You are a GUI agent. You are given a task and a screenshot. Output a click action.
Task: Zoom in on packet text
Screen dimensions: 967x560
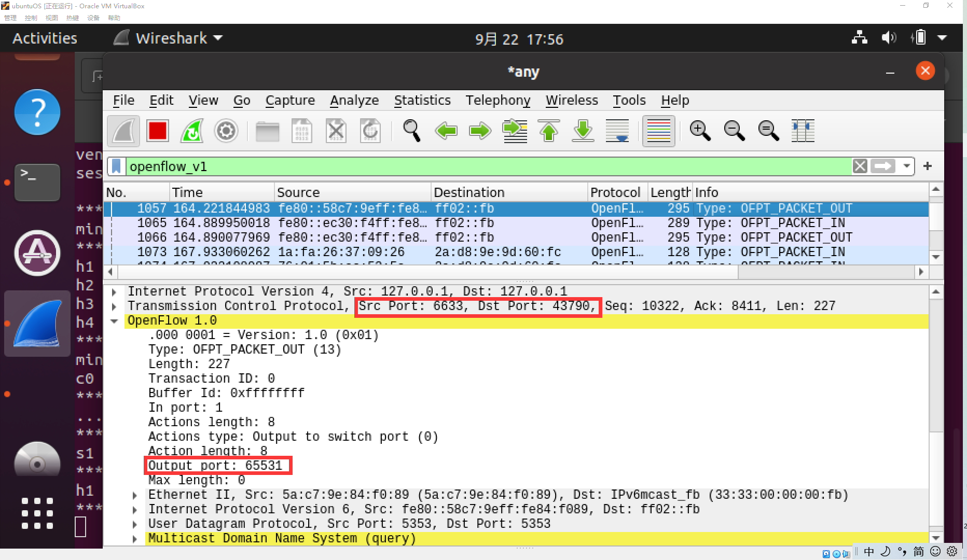(x=700, y=131)
